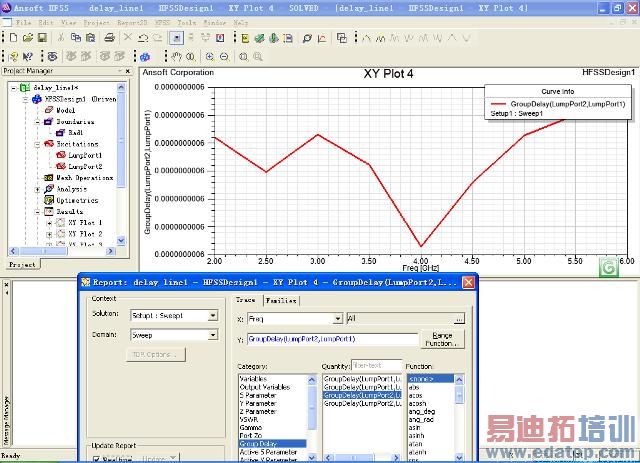Open the File menu
This screenshot has width=640, height=463.
[23, 23]
